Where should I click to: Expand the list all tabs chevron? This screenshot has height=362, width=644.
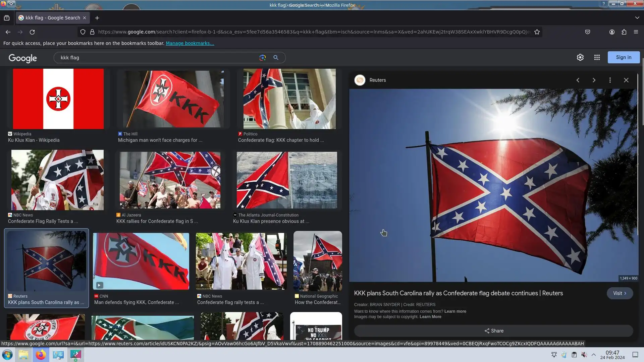click(x=637, y=18)
